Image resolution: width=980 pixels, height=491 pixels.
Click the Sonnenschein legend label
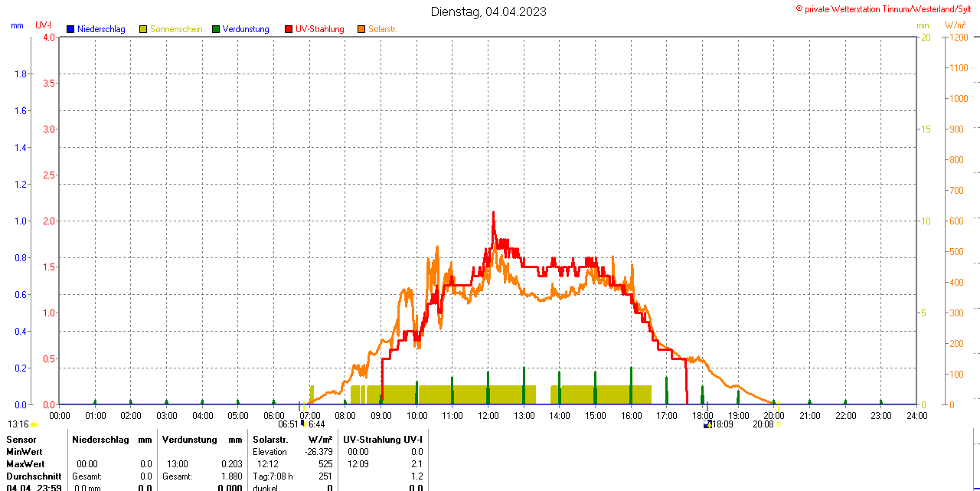point(176,29)
